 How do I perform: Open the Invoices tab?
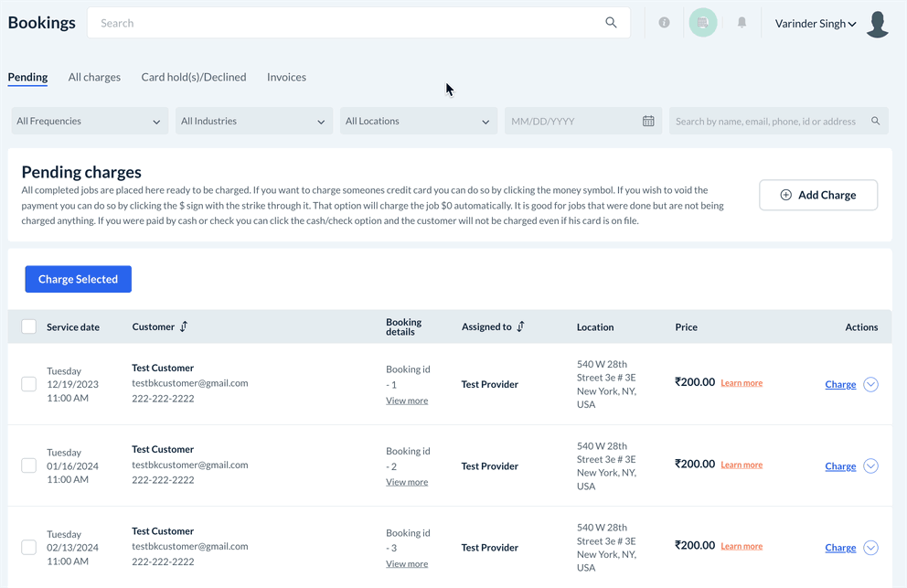click(x=286, y=77)
